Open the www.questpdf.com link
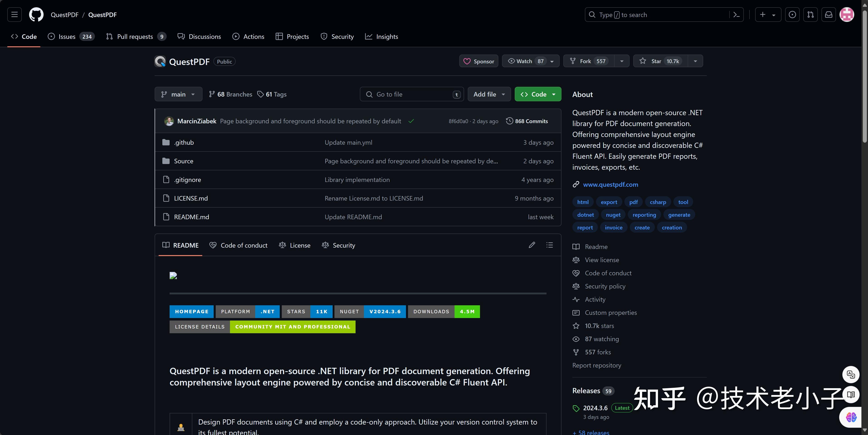Image resolution: width=868 pixels, height=435 pixels. [x=610, y=184]
